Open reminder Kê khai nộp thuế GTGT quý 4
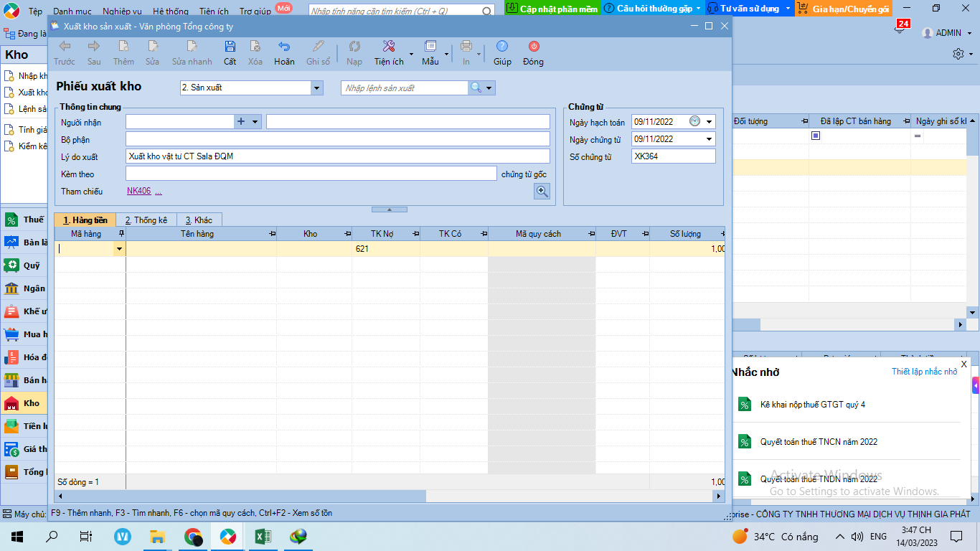The image size is (980, 551). [813, 405]
